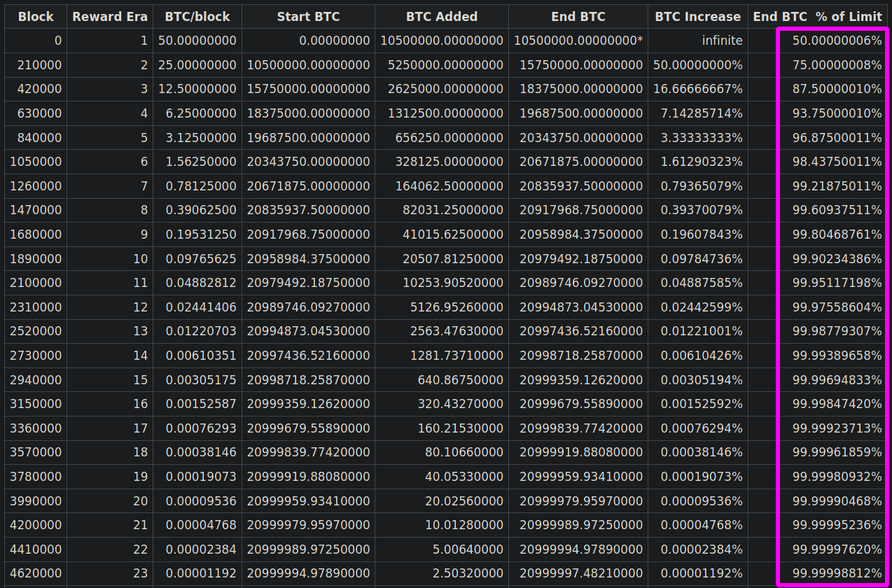Select Start BTC value 20999994.97890000
The width and height of the screenshot is (892, 588).
point(308,573)
